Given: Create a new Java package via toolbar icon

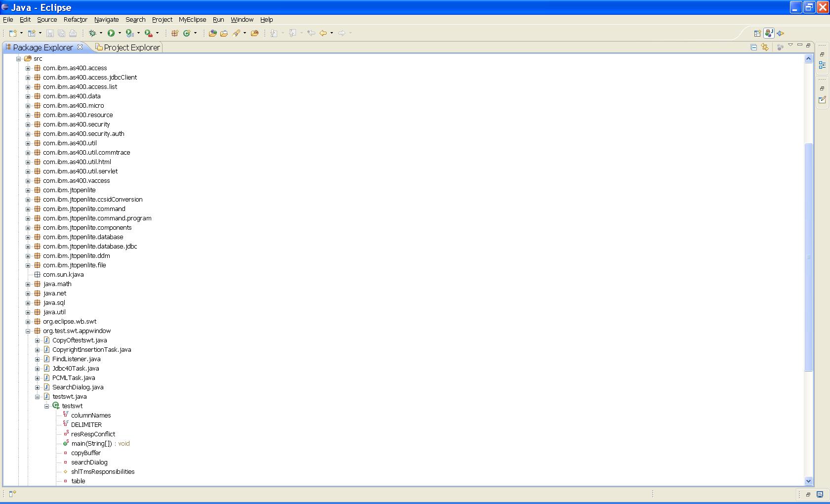Looking at the screenshot, I should pos(174,33).
